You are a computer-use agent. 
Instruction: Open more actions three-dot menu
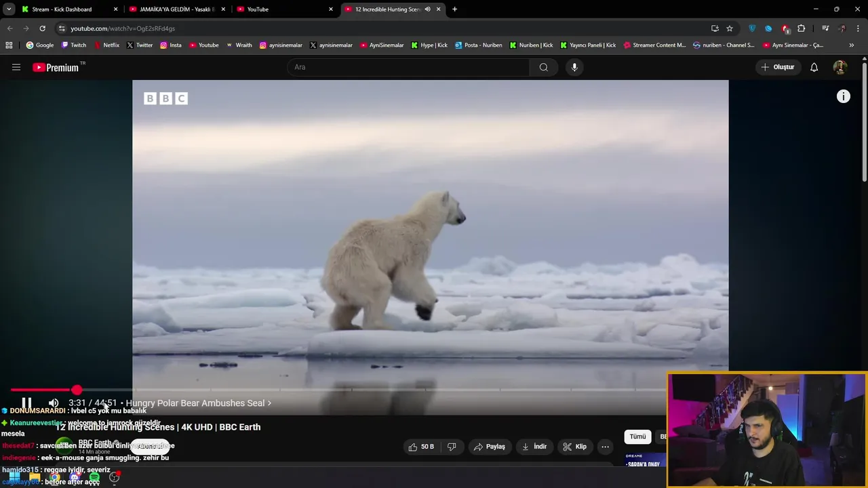click(605, 447)
